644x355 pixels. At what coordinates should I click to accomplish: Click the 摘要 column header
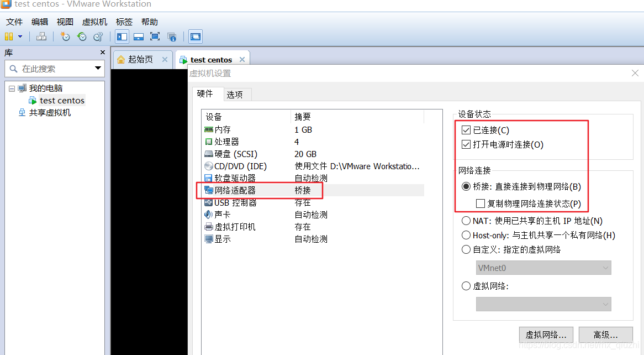[357, 117]
